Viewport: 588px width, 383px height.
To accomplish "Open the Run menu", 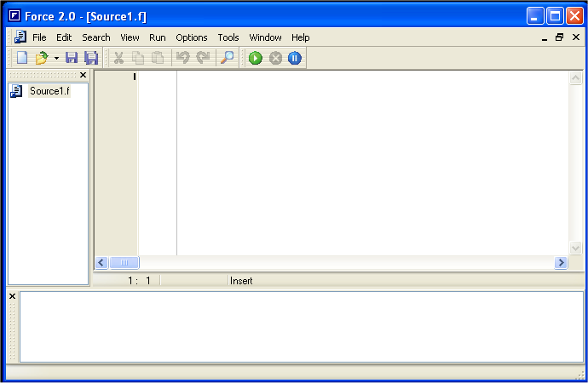I will [x=157, y=37].
